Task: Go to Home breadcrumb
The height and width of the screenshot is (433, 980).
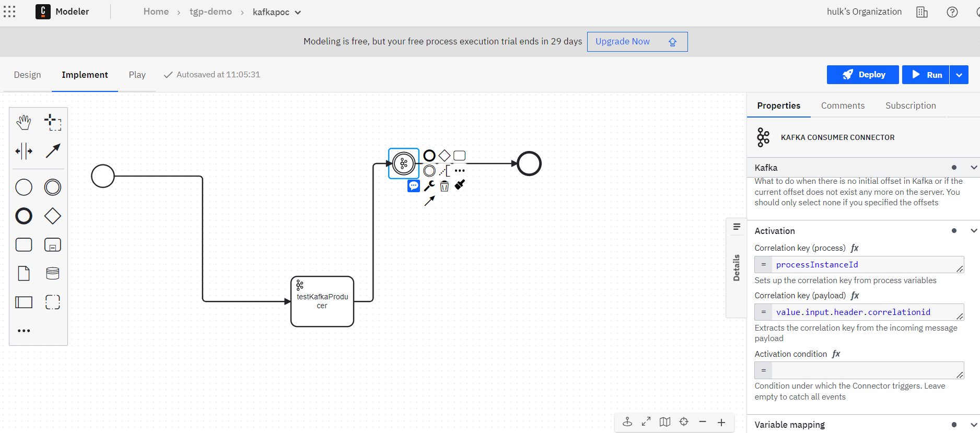Action: [156, 11]
